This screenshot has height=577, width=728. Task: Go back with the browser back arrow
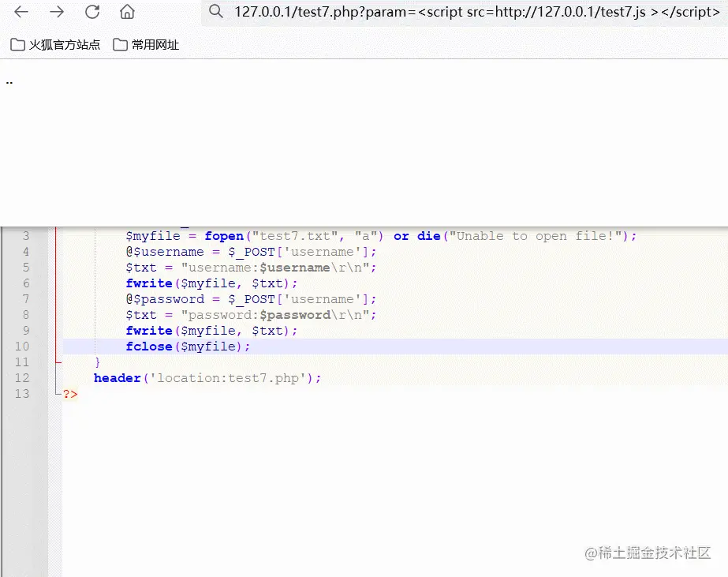click(x=21, y=12)
